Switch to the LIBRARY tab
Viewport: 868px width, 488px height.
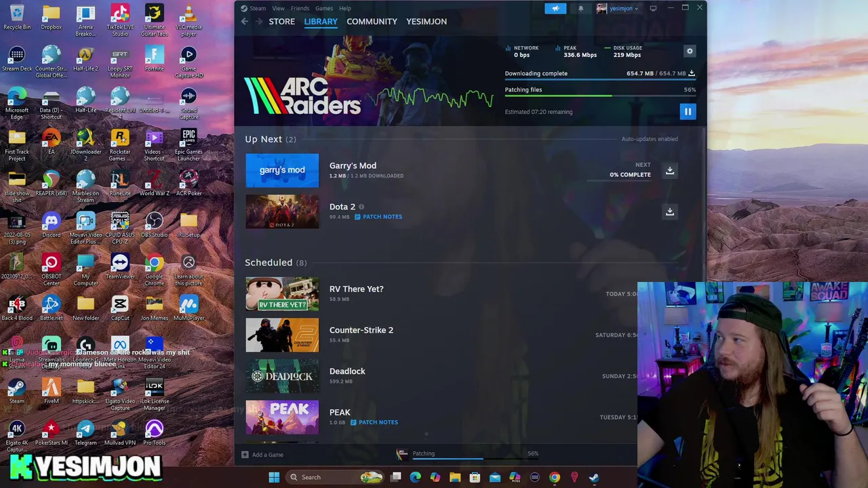tap(321, 22)
